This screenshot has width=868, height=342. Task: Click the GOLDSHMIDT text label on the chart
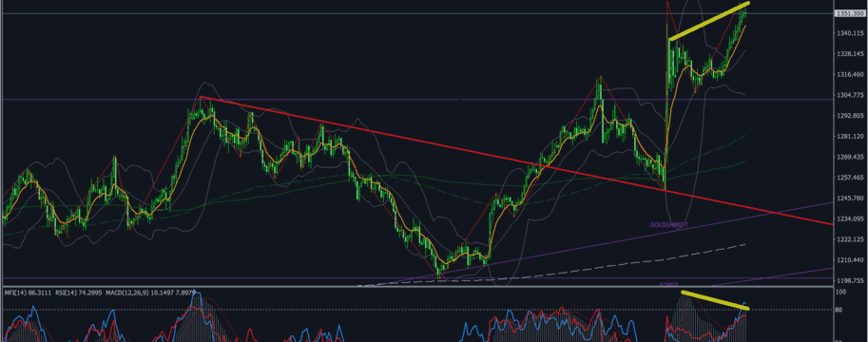point(668,225)
